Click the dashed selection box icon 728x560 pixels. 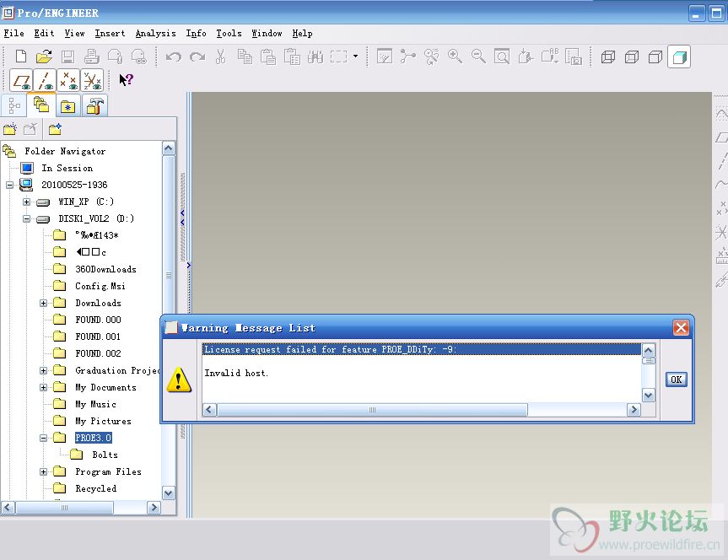coord(338,57)
